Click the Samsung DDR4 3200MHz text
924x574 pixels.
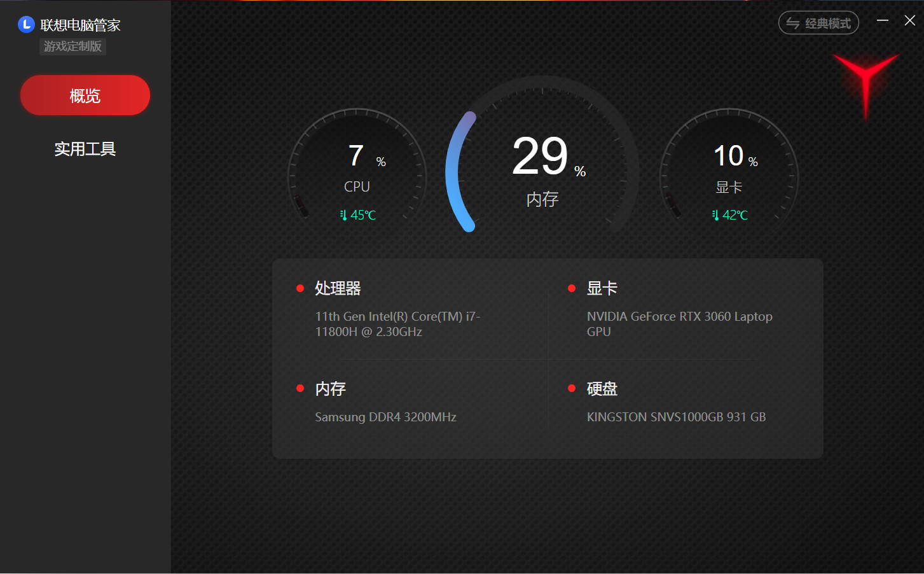tap(385, 417)
